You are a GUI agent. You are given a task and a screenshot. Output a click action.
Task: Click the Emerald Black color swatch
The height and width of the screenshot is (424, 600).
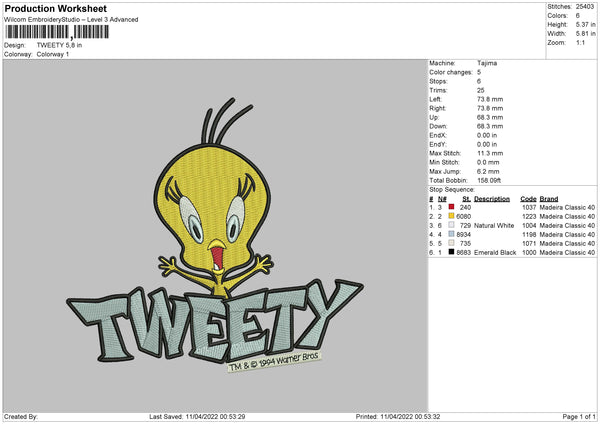pyautogui.click(x=451, y=252)
